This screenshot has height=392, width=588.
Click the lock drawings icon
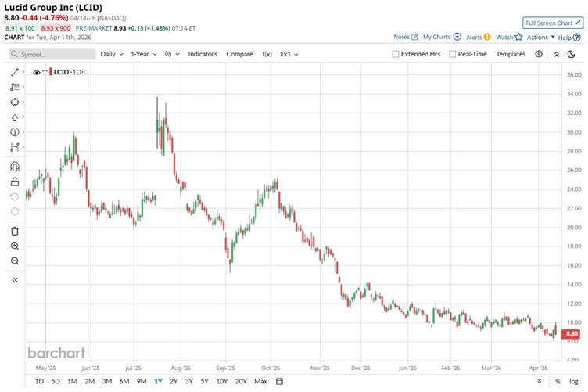tap(15, 182)
